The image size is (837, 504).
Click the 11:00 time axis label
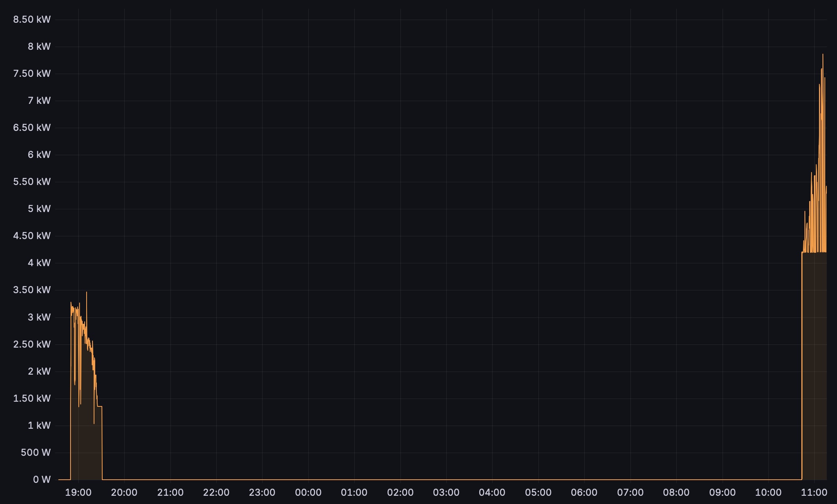(x=814, y=492)
